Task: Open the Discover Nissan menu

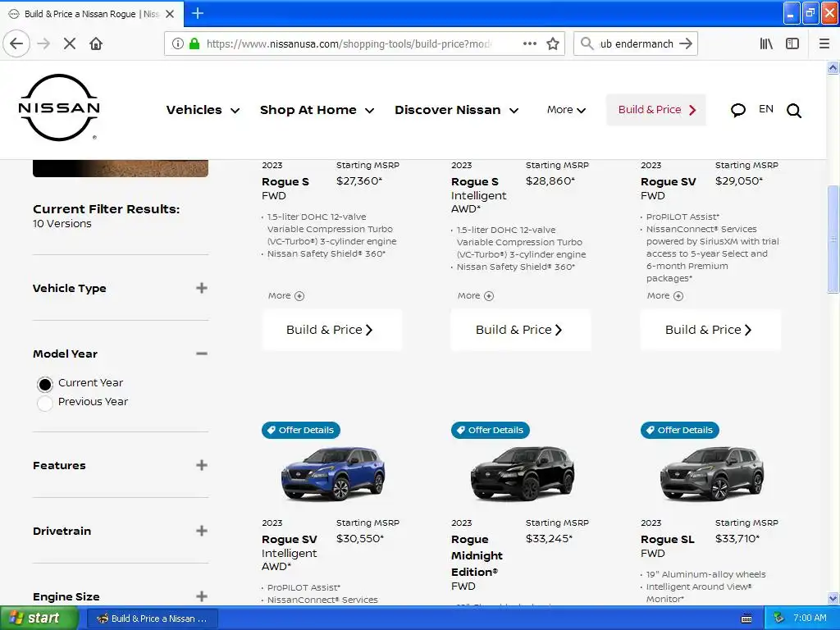Action: click(x=456, y=110)
